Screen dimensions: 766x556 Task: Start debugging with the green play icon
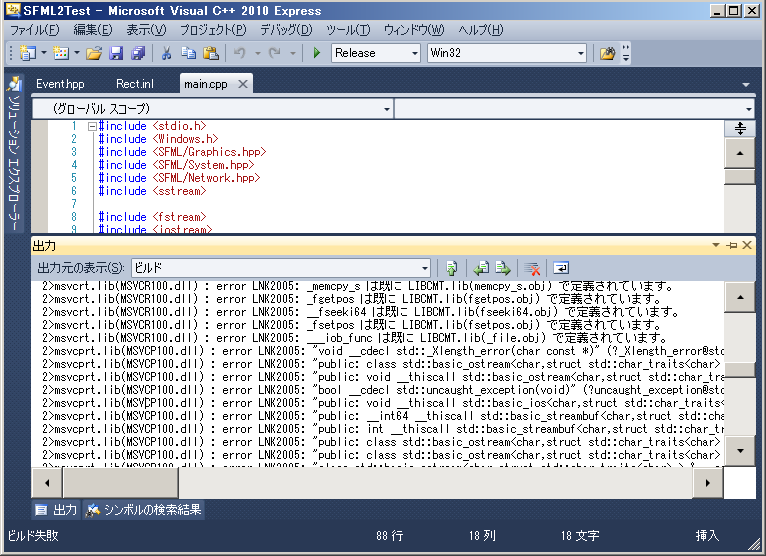[x=317, y=53]
